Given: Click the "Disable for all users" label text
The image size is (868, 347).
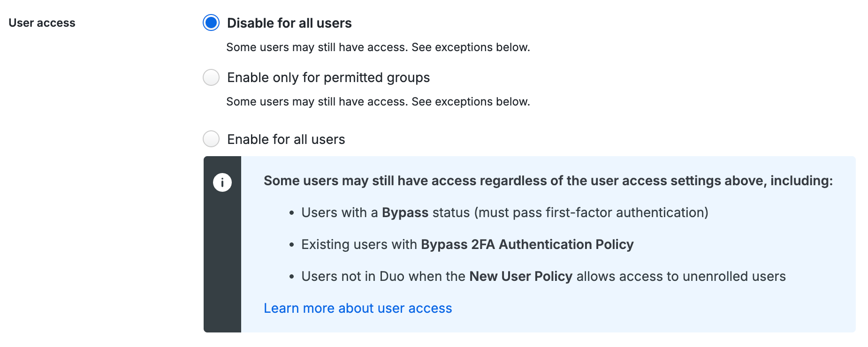Looking at the screenshot, I should [289, 23].
